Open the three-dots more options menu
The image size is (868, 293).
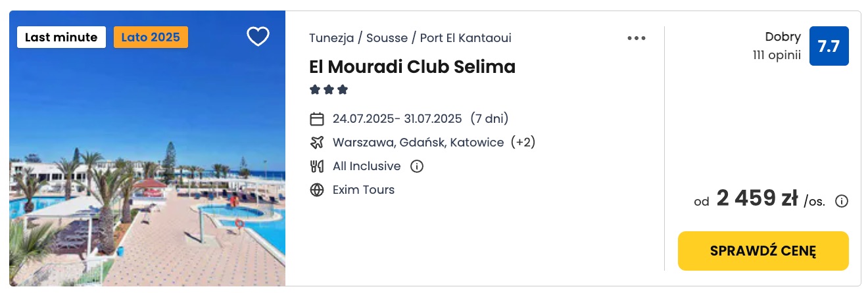tap(637, 38)
